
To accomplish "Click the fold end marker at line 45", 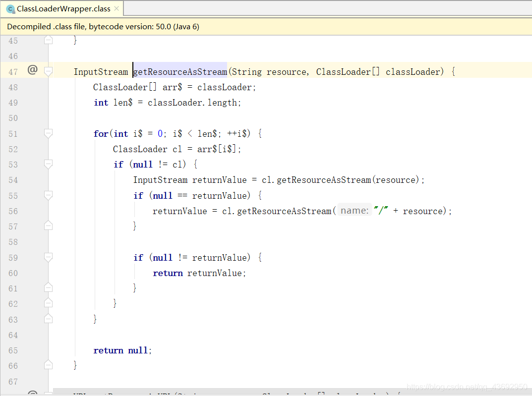I will [49, 40].
